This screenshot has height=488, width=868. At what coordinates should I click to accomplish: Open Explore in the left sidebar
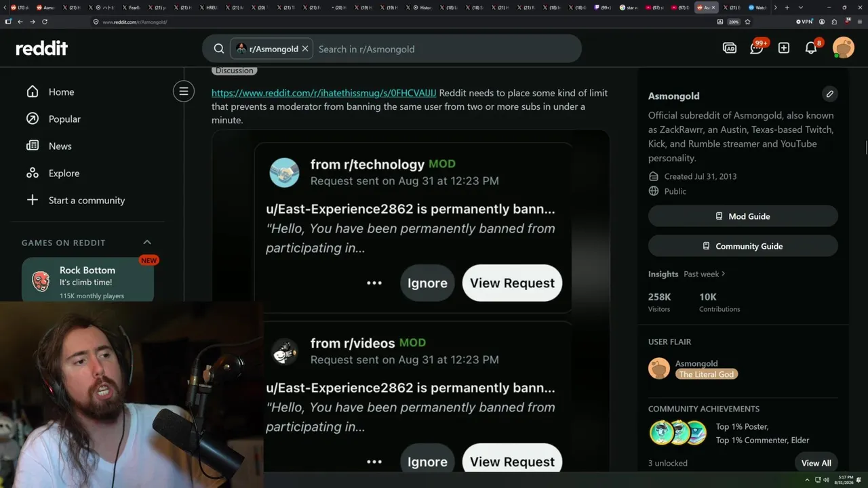pyautogui.click(x=64, y=174)
